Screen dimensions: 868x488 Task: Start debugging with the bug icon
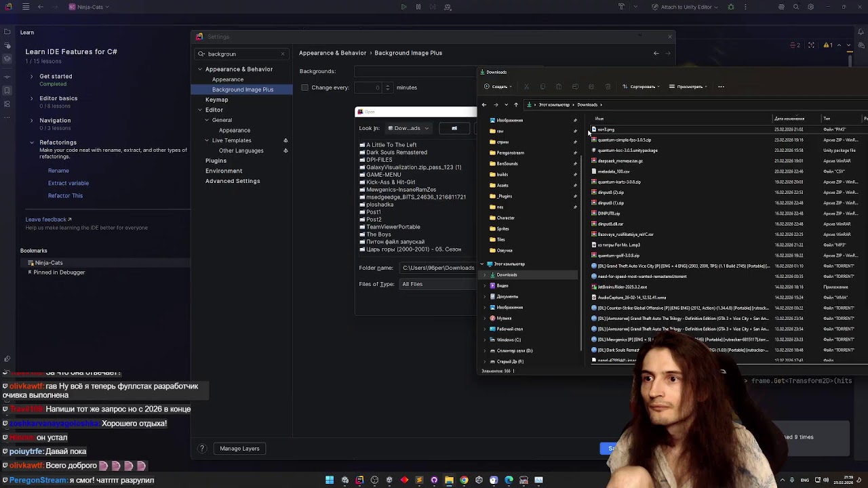point(730,7)
